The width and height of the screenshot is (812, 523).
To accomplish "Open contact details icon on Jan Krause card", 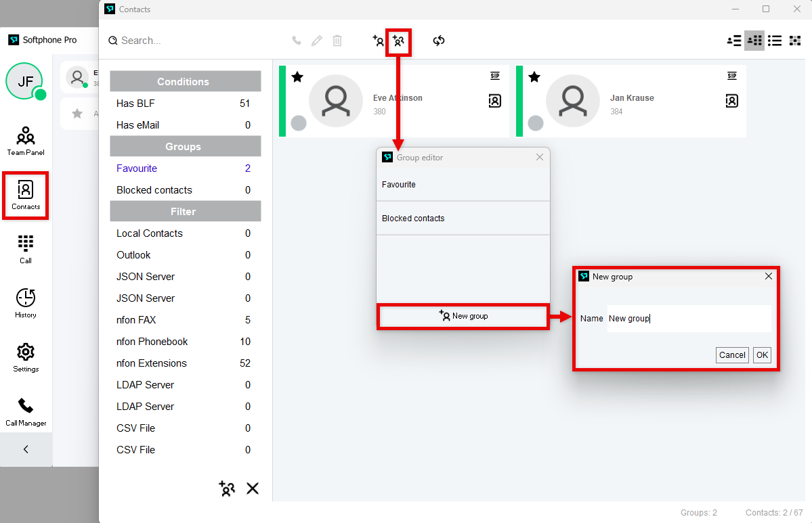I will (x=731, y=101).
